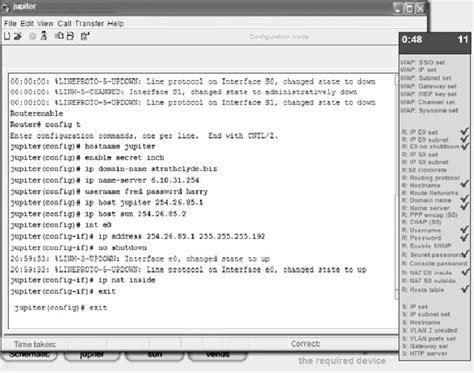Select the venus device button

(217, 355)
